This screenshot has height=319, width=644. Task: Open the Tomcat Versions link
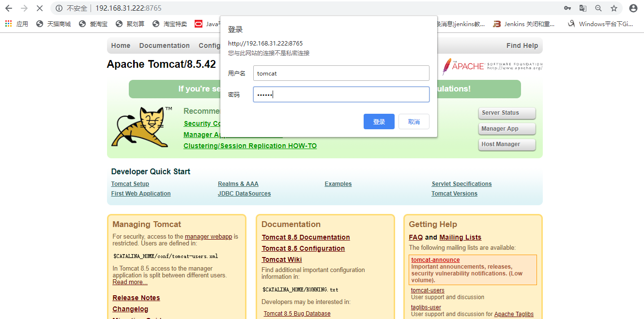[x=455, y=194]
